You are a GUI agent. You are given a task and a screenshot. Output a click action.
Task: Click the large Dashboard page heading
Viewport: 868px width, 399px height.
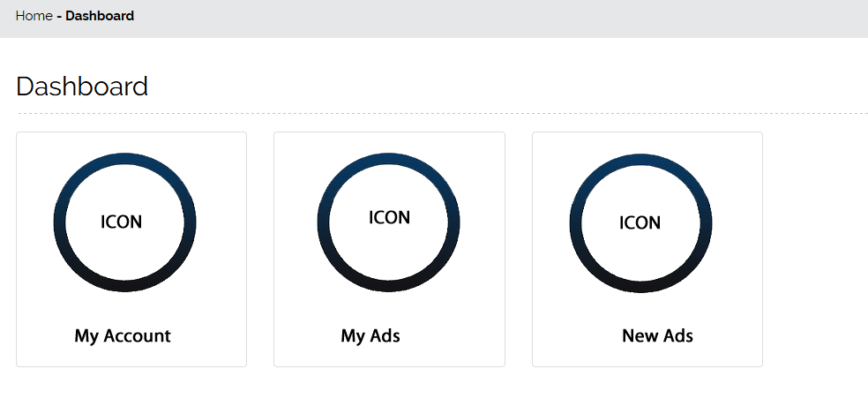pos(82,87)
